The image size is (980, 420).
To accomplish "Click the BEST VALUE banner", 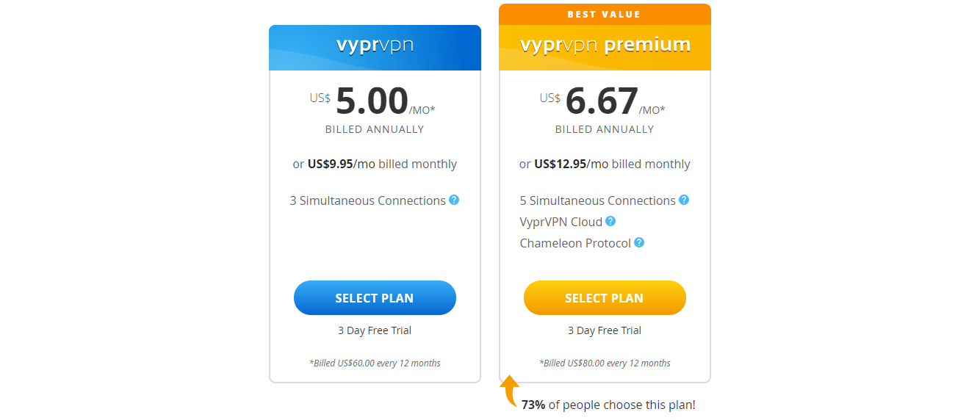I will point(605,14).
